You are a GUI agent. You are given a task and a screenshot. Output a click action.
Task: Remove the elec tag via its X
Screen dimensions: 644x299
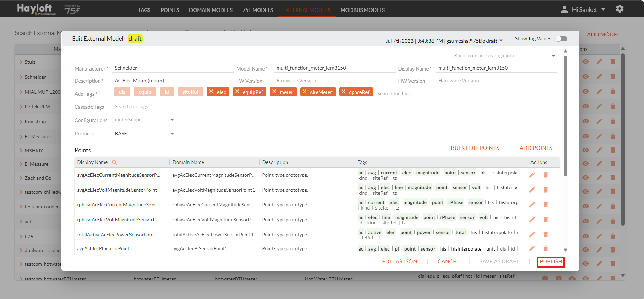click(x=211, y=92)
